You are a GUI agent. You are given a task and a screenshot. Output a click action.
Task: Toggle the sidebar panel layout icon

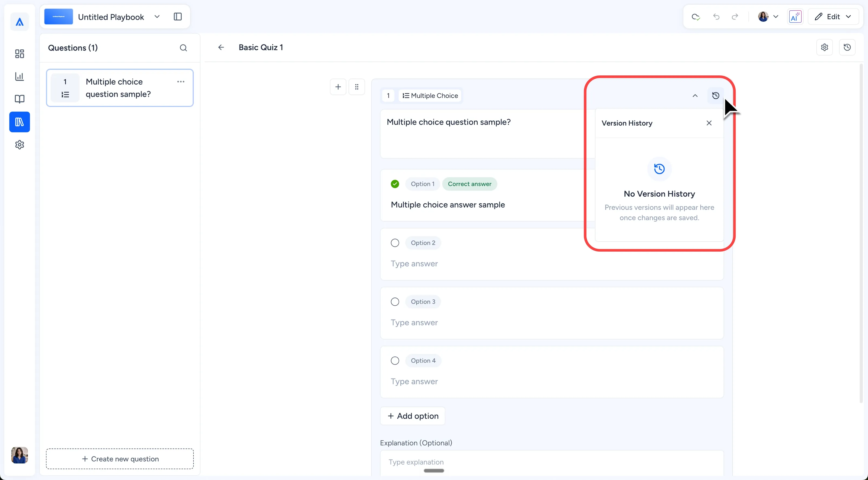click(178, 17)
